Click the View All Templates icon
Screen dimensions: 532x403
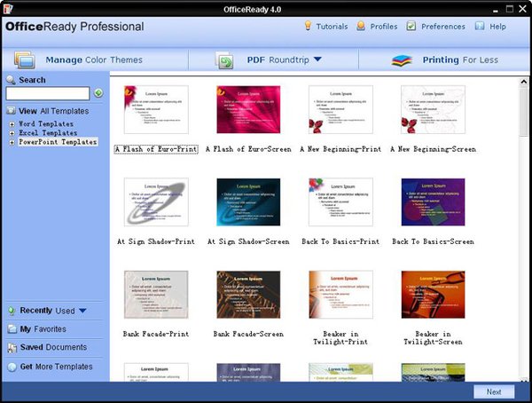pyautogui.click(x=12, y=111)
